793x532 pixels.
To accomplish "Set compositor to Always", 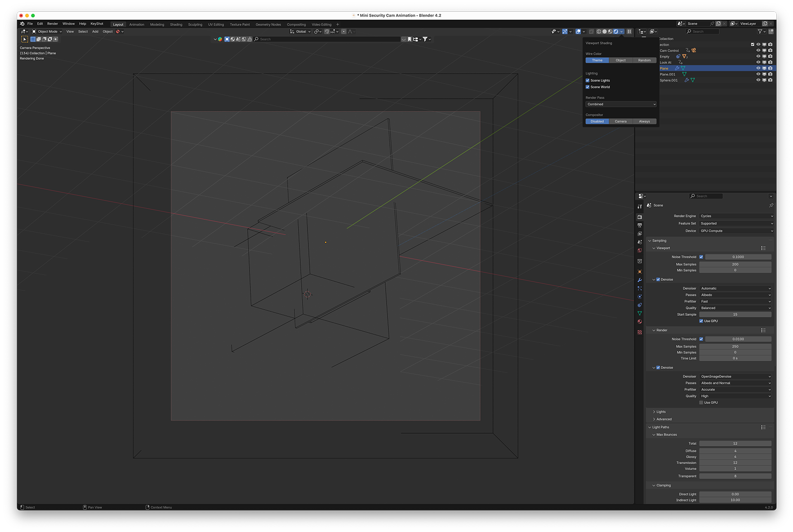I will (644, 121).
